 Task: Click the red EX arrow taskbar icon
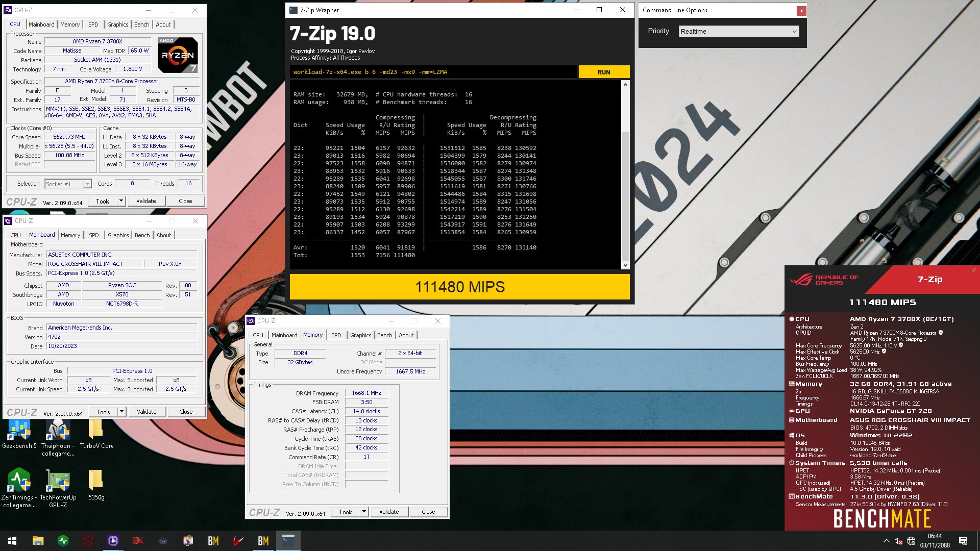coord(138,541)
